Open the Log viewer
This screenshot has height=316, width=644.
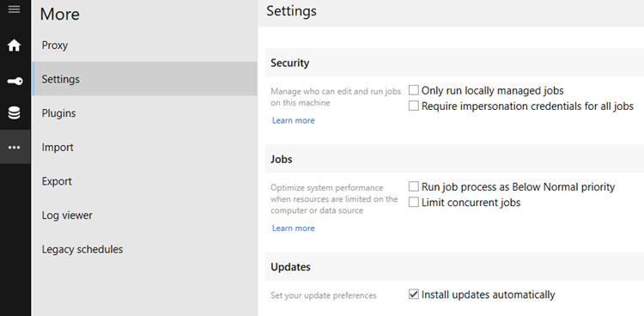144,216
